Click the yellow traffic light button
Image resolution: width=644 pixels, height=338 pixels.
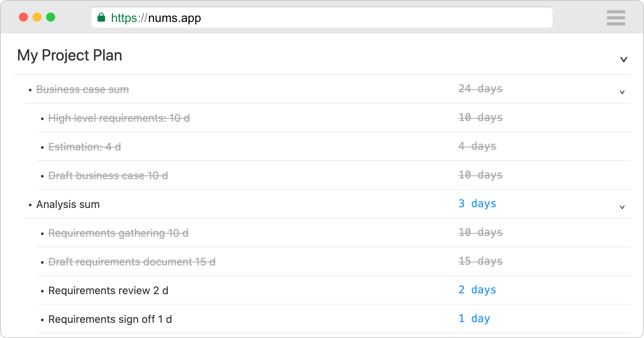pyautogui.click(x=37, y=17)
